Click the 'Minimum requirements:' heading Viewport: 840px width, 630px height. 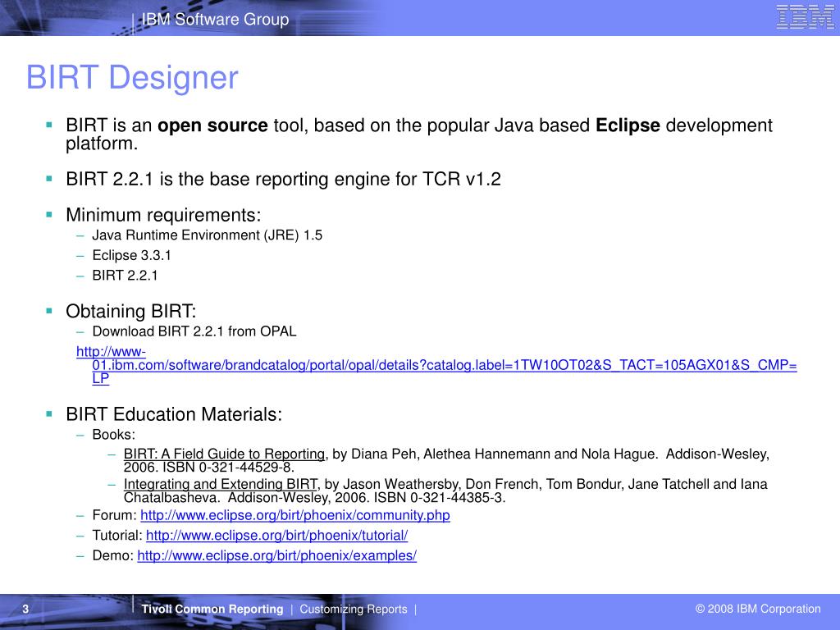pyautogui.click(x=163, y=215)
